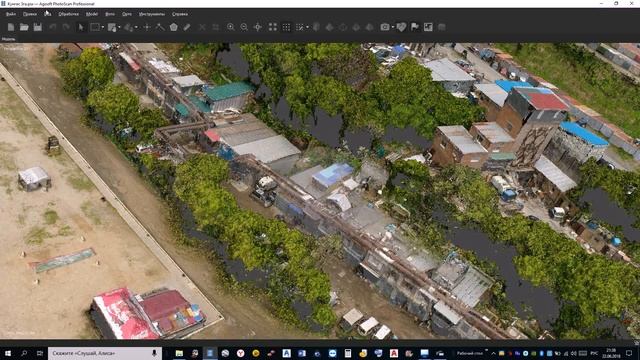The height and width of the screenshot is (360, 640).
Task: Toggle wireframe model view mode
Action: 343,27
